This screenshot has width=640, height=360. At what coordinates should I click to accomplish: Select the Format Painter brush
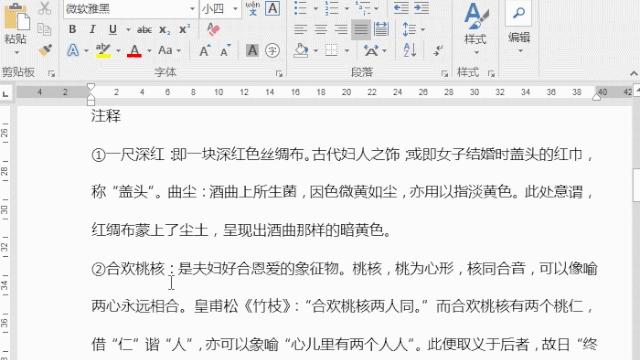(x=45, y=50)
